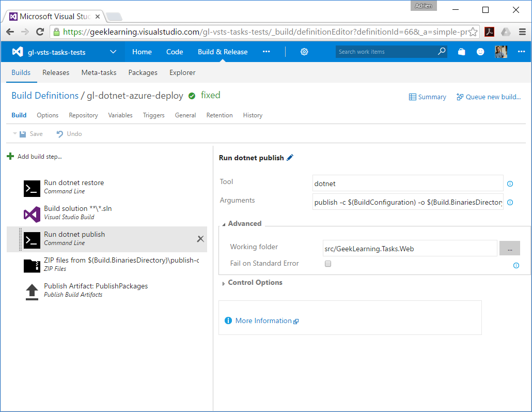Screen dimensions: 532x412
Task: Open the General tab
Action: coord(185,115)
